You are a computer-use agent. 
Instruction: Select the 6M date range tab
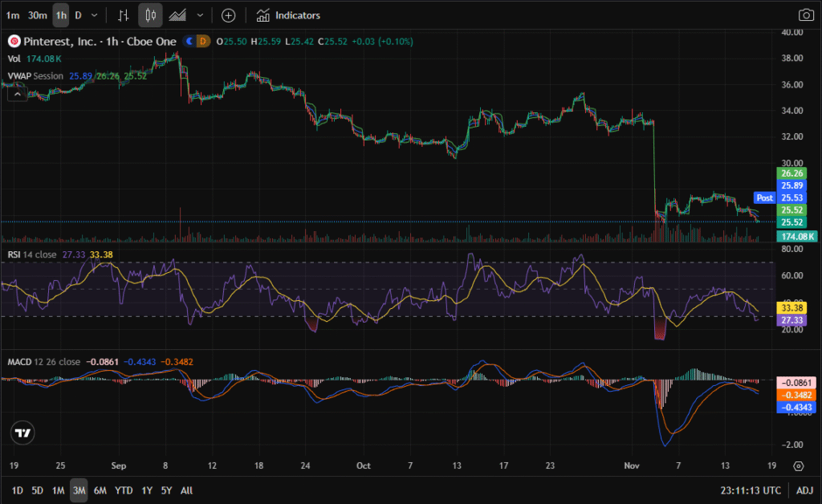(100, 490)
